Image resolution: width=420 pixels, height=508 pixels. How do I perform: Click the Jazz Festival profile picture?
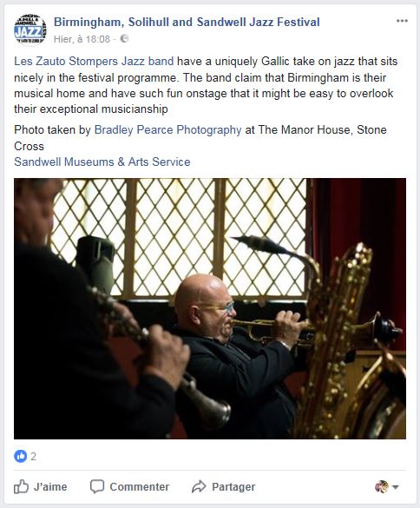[30, 30]
